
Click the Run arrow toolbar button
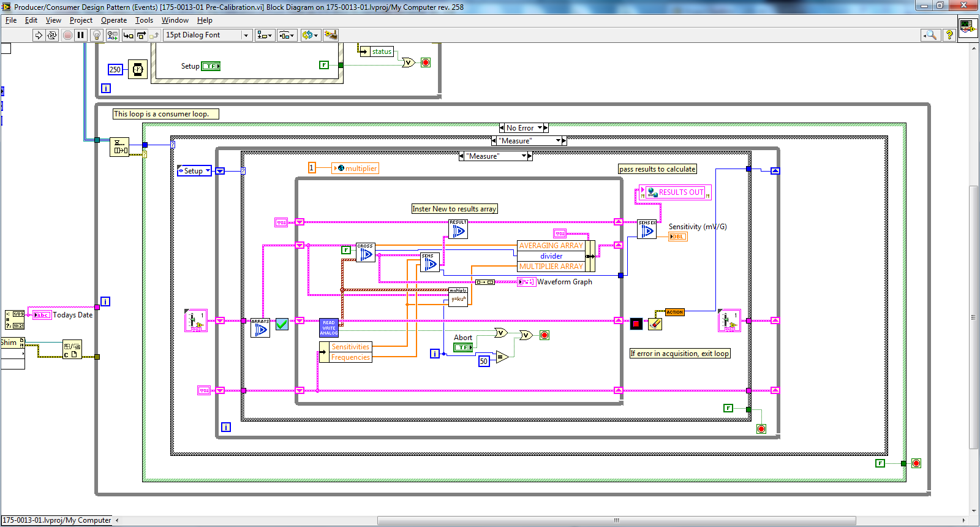click(39, 35)
